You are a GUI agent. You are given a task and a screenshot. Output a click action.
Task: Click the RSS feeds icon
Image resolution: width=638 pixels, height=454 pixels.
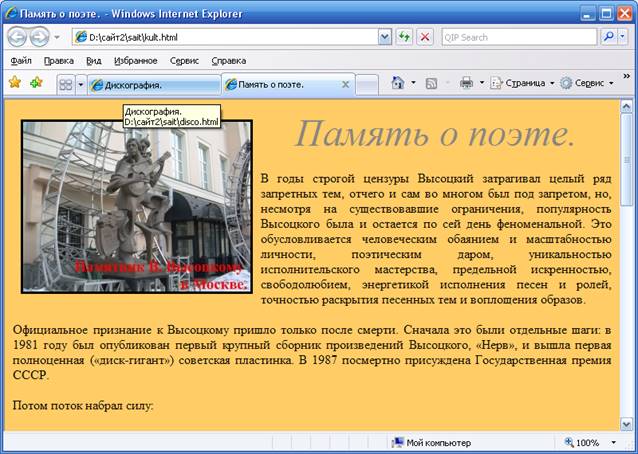[431, 83]
